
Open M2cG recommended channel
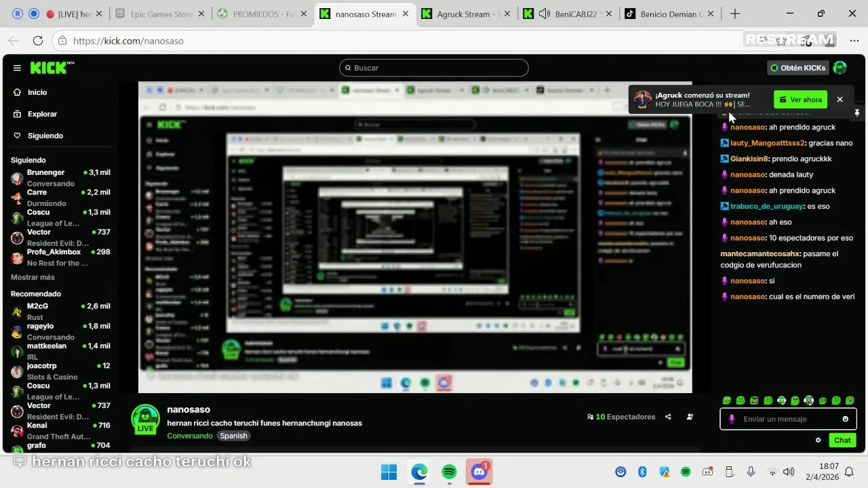[61, 311]
